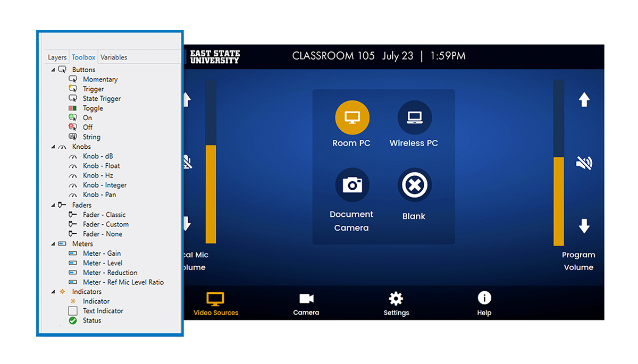Click the Program Volume label
The width and height of the screenshot is (638, 364).
578,261
